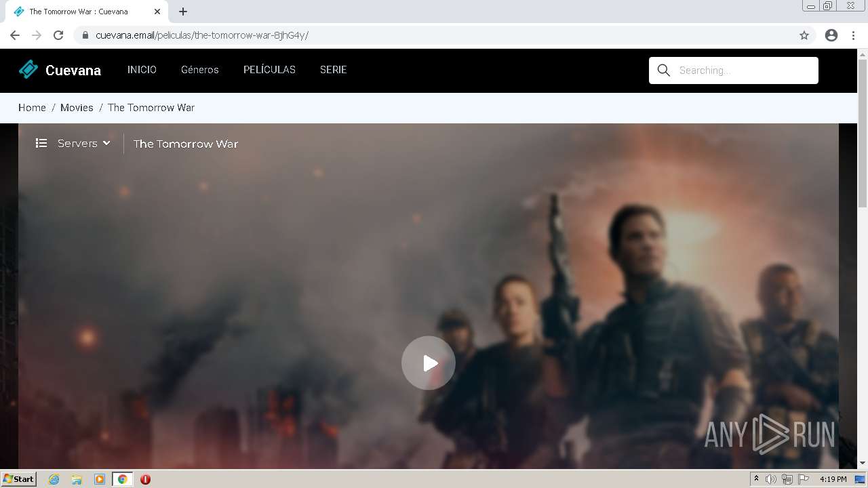Open the Géneros menu
Screen dimensions: 868x488
pyautogui.click(x=200, y=70)
